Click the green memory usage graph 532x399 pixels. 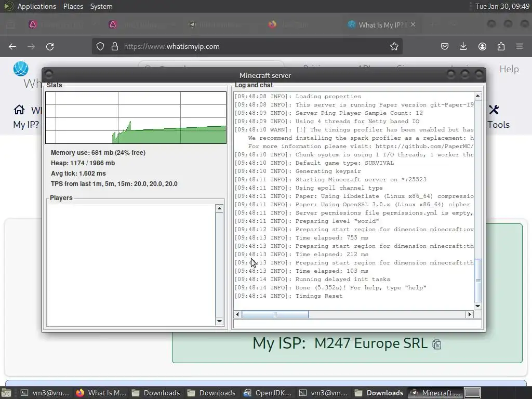pyautogui.click(x=136, y=117)
